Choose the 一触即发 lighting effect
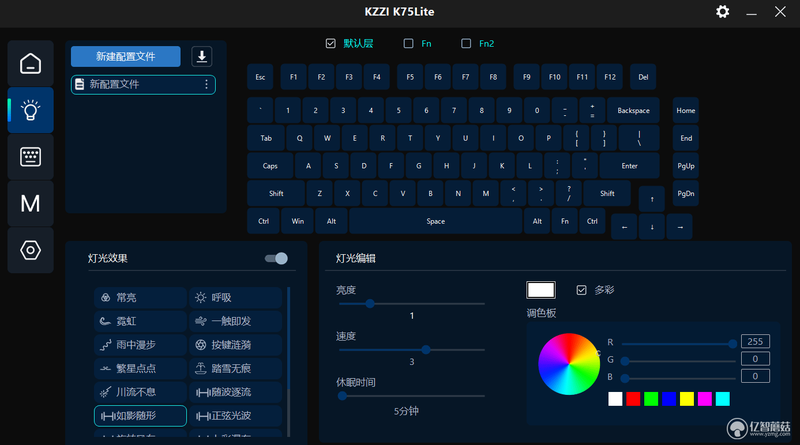Image resolution: width=800 pixels, height=445 pixels. pos(236,321)
